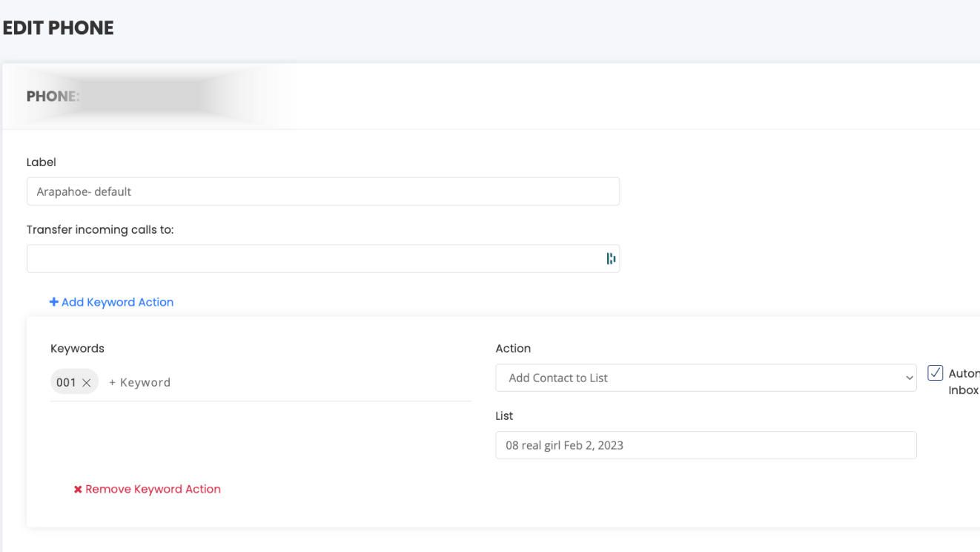Click the List label above the list field
Viewport: 980px width, 552px height.
(x=504, y=416)
